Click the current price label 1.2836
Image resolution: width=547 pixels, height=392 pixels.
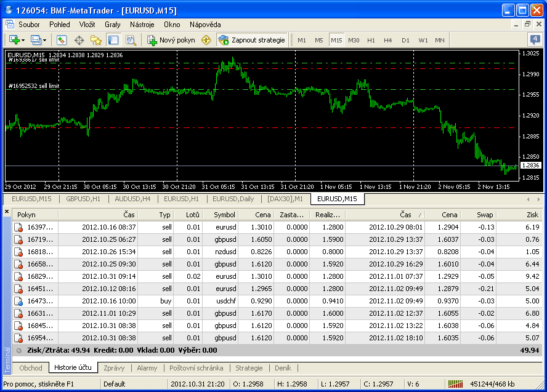530,165
